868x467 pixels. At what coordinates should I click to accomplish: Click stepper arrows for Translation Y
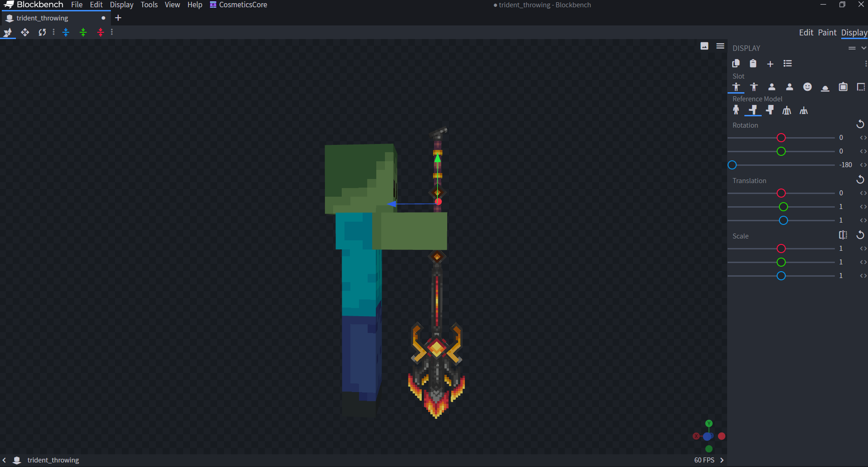[863, 207]
